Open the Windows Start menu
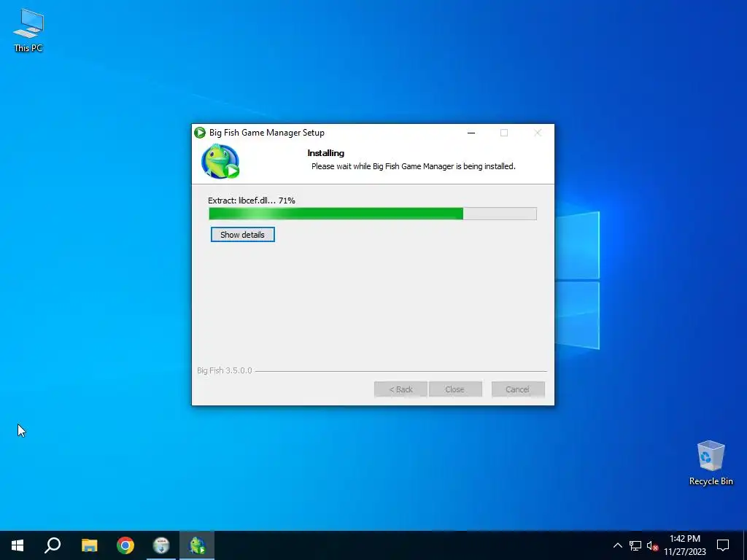Viewport: 747px width, 560px height. (x=18, y=545)
